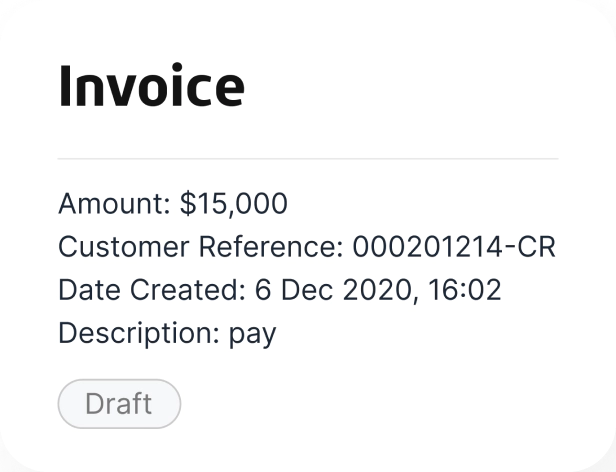This screenshot has height=472, width=616.
Task: Click the $15,000 amount value
Action: click(x=233, y=204)
